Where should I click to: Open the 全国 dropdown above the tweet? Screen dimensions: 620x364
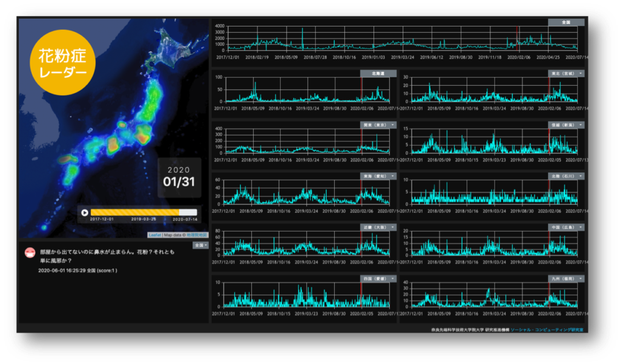point(200,245)
